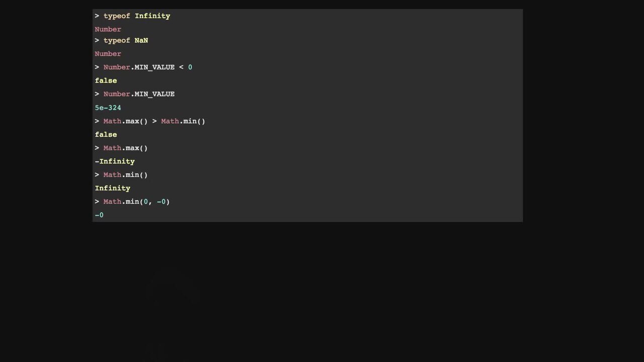The height and width of the screenshot is (362, 644).
Task: Click the 'Number' output under 'typeof NaN'
Action: (x=108, y=54)
